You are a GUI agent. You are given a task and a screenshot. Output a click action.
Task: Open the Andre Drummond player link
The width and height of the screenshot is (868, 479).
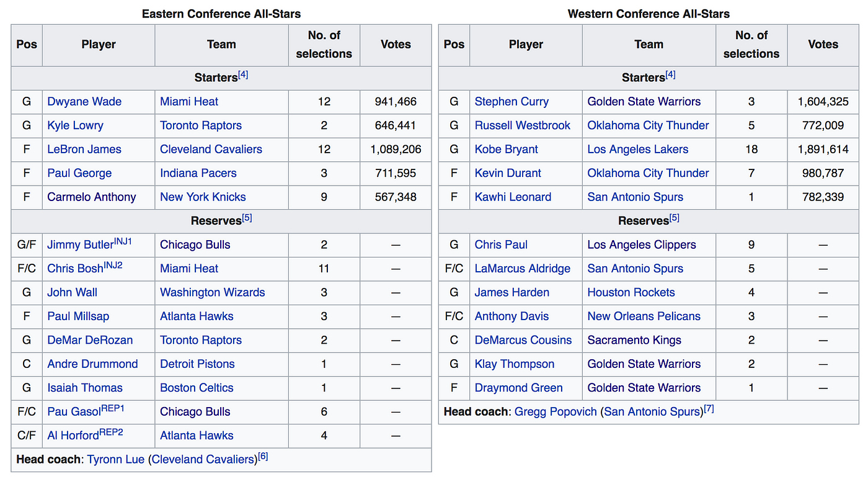click(x=92, y=364)
